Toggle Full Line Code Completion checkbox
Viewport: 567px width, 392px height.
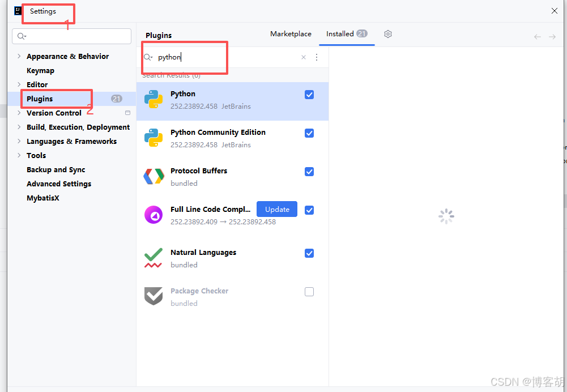[309, 210]
